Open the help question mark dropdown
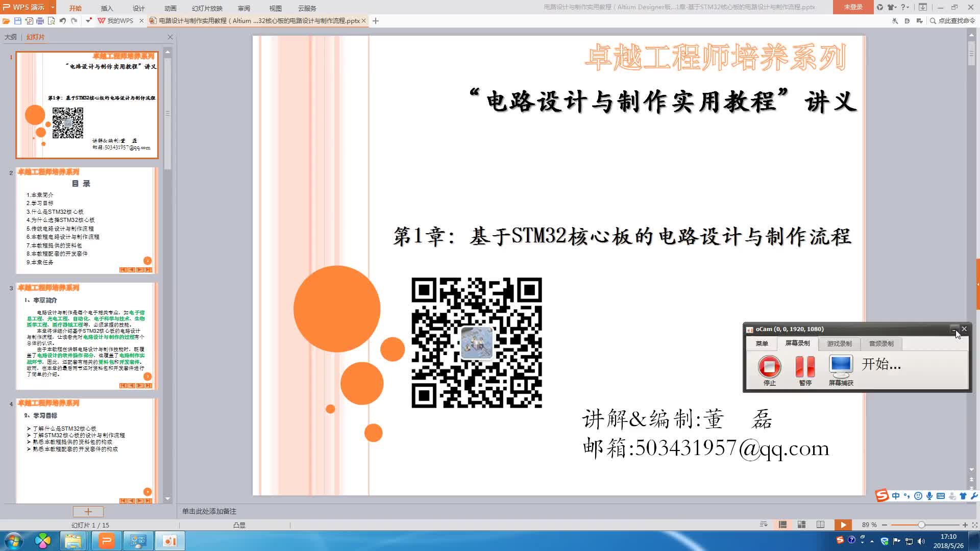Screen dimensions: 980x551 pyautogui.click(x=904, y=7)
